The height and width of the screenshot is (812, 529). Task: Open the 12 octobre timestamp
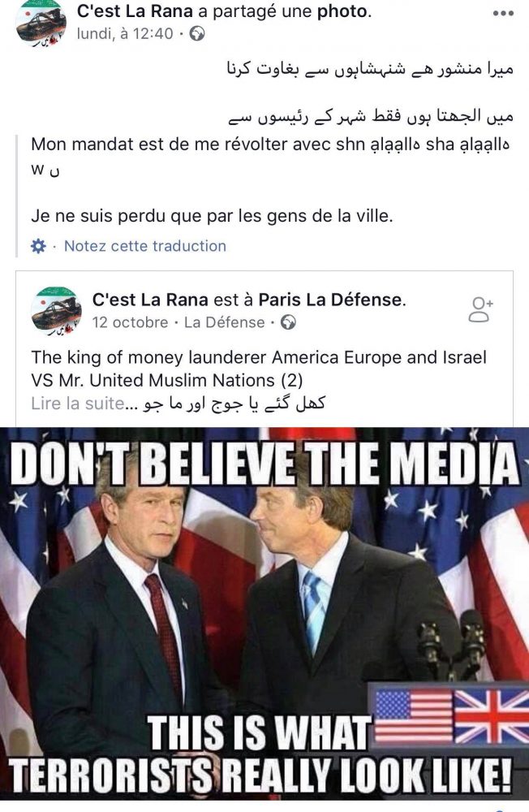click(130, 322)
